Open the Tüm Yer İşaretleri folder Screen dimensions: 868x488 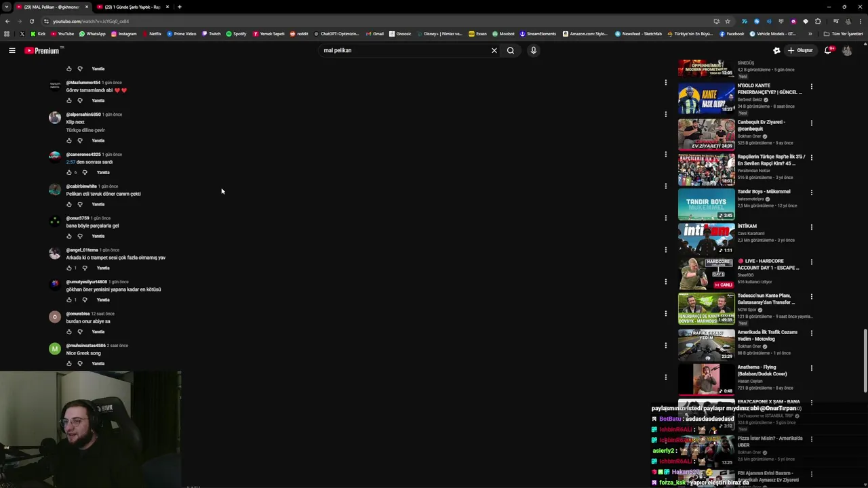(844, 34)
